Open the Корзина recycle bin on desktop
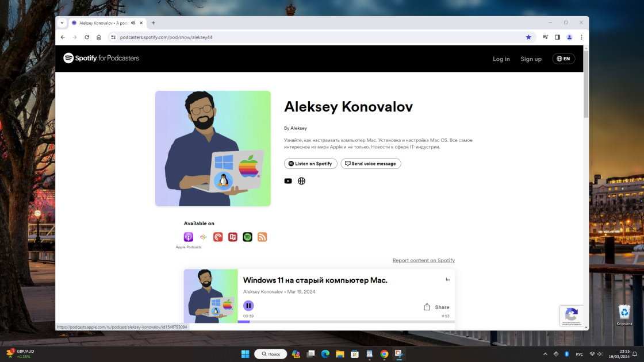Viewport: 644px width, 362px height. coord(624,315)
